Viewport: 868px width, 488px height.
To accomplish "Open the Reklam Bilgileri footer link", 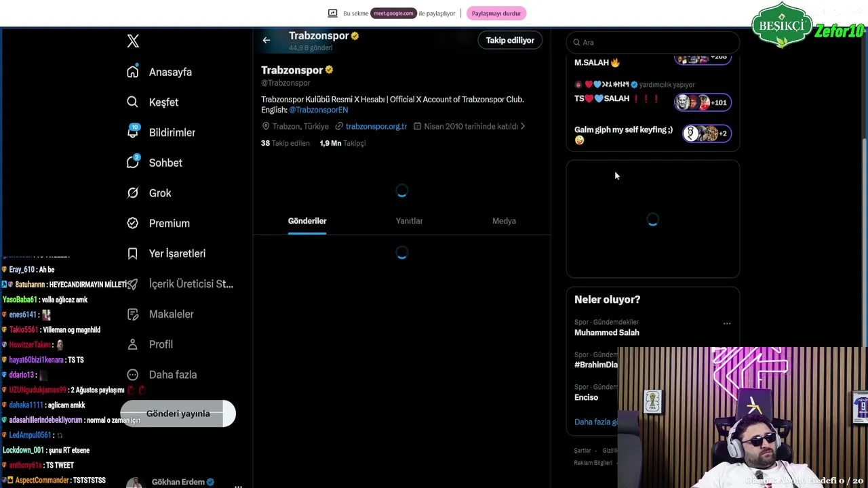I will click(x=593, y=463).
